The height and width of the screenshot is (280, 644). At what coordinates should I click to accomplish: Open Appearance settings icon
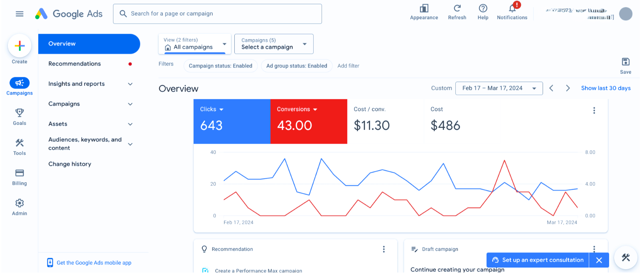coord(424,9)
